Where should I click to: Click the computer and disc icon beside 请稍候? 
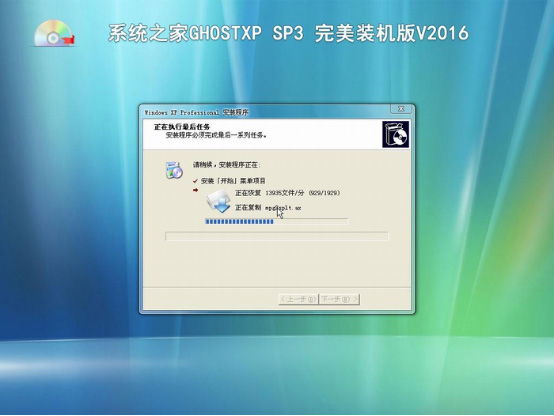(x=174, y=170)
